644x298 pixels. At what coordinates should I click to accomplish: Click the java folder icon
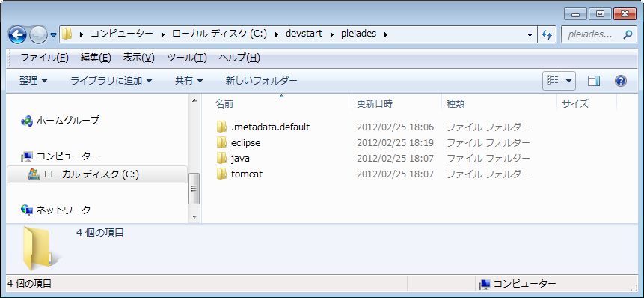click(x=222, y=158)
